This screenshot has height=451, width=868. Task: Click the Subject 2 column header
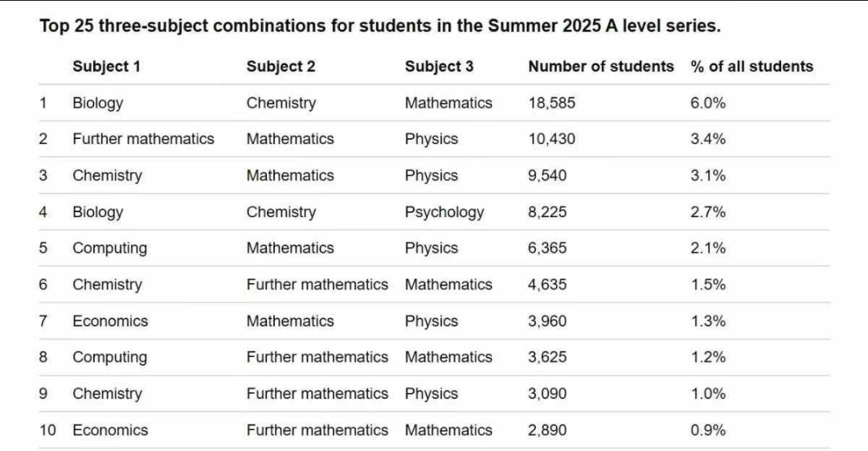point(280,67)
